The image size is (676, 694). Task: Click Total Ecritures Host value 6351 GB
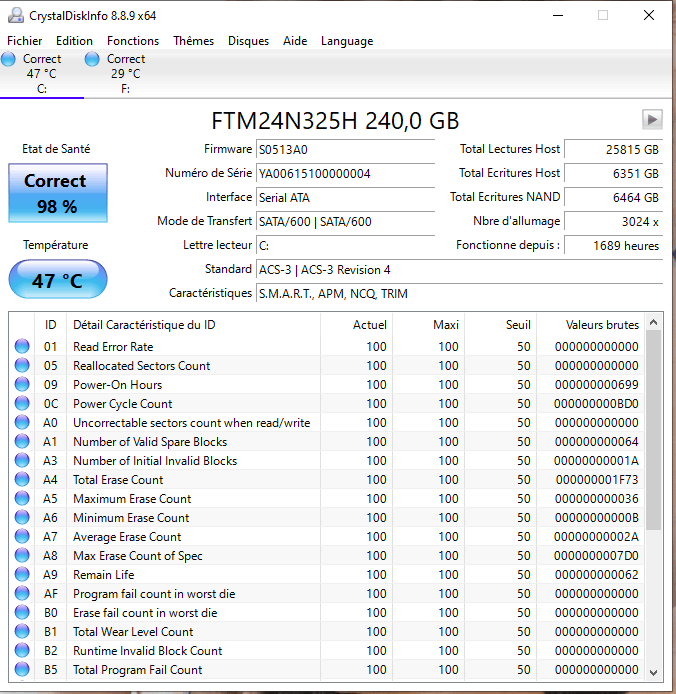click(x=614, y=174)
